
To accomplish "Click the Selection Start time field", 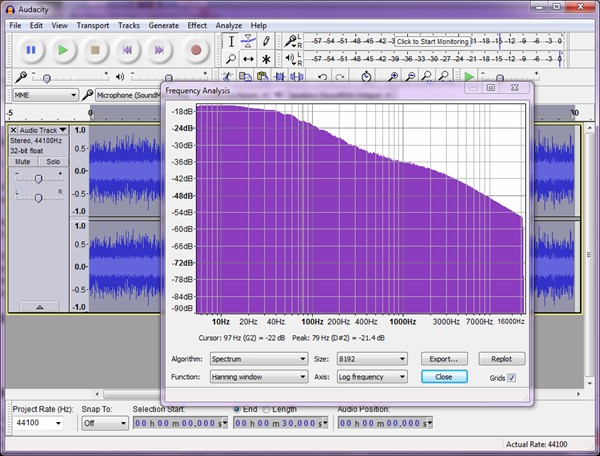I will 180,423.
